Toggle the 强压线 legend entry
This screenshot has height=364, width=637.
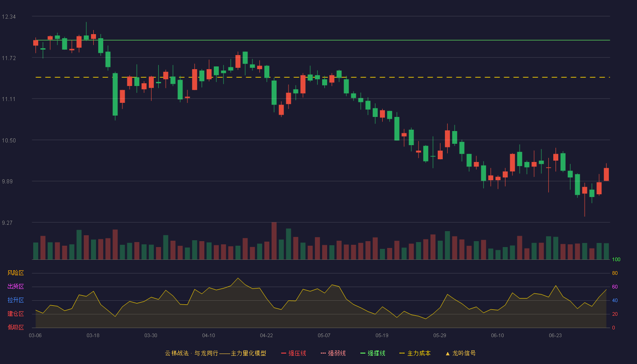293,353
